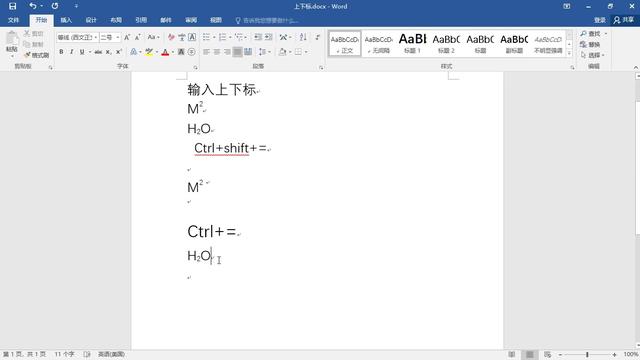
Task: Toggle Show/Hide paragraph marks
Action: point(317,37)
